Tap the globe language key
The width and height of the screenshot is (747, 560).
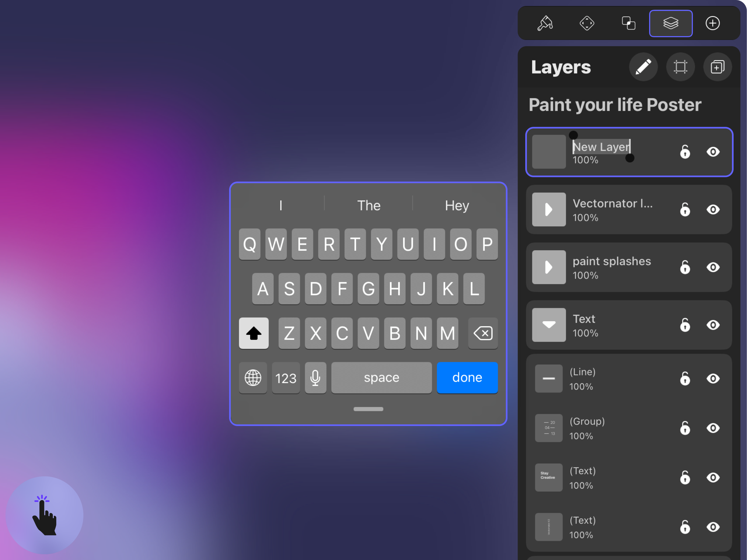click(x=253, y=378)
